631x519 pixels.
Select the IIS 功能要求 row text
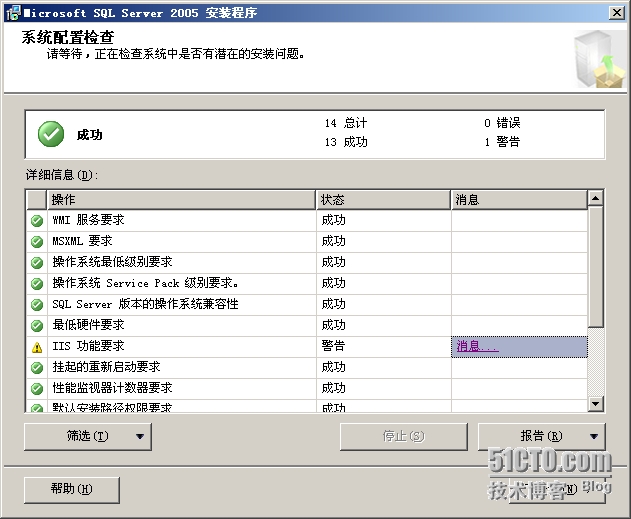88,346
